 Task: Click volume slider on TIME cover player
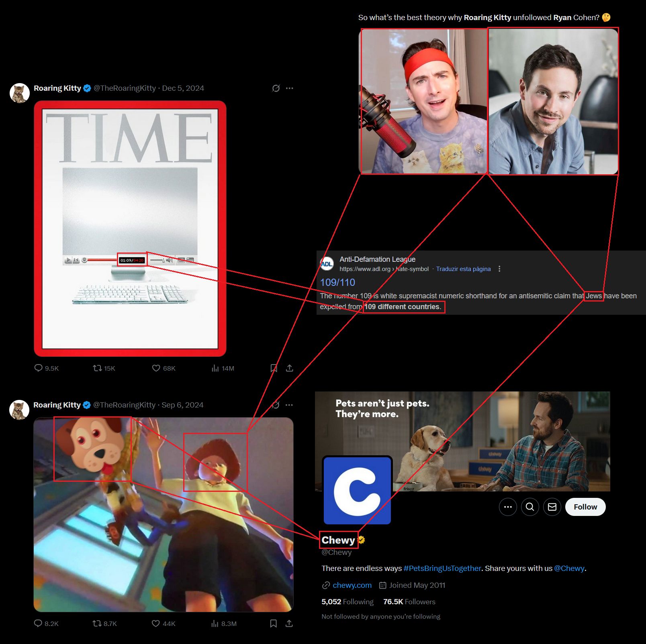click(x=157, y=260)
